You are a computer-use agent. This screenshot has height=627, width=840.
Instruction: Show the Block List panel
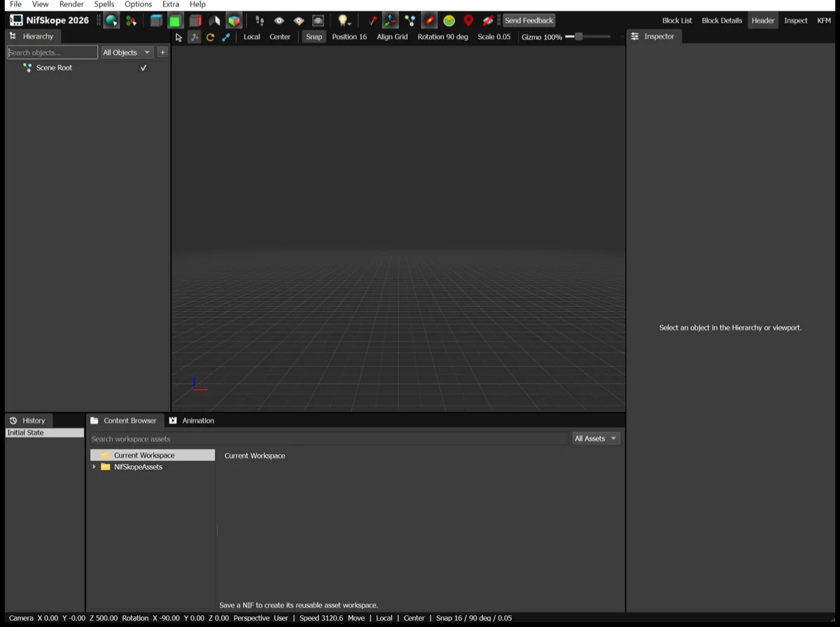[677, 21]
